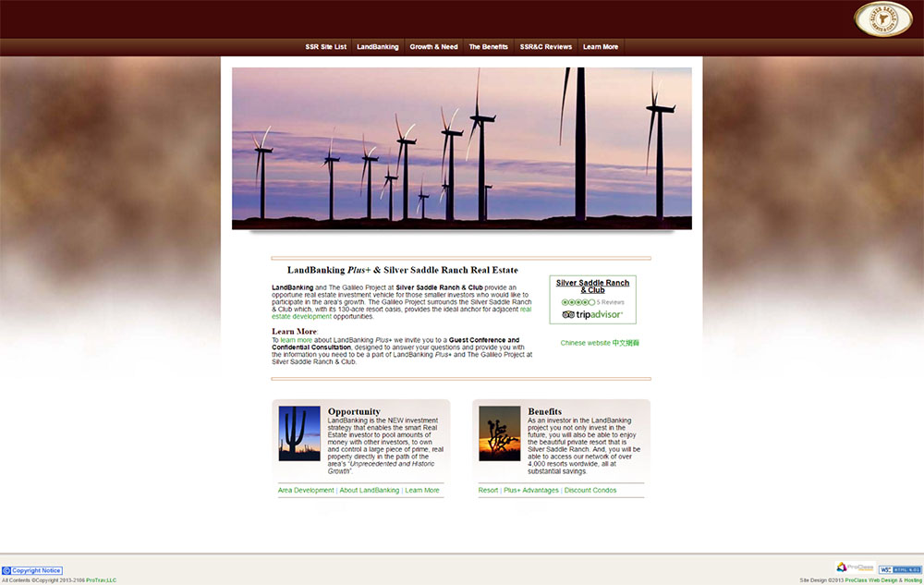Open the LandBanking menu item
The width and height of the screenshot is (924, 585).
tap(378, 46)
